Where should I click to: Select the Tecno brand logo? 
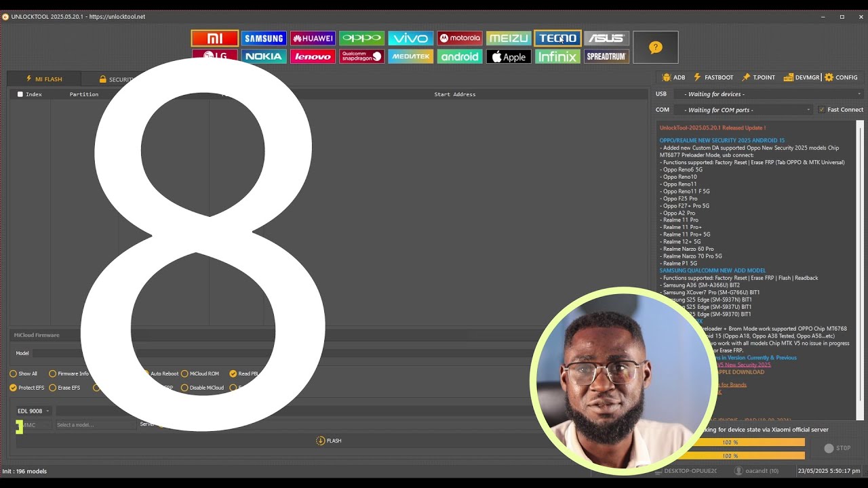557,39
